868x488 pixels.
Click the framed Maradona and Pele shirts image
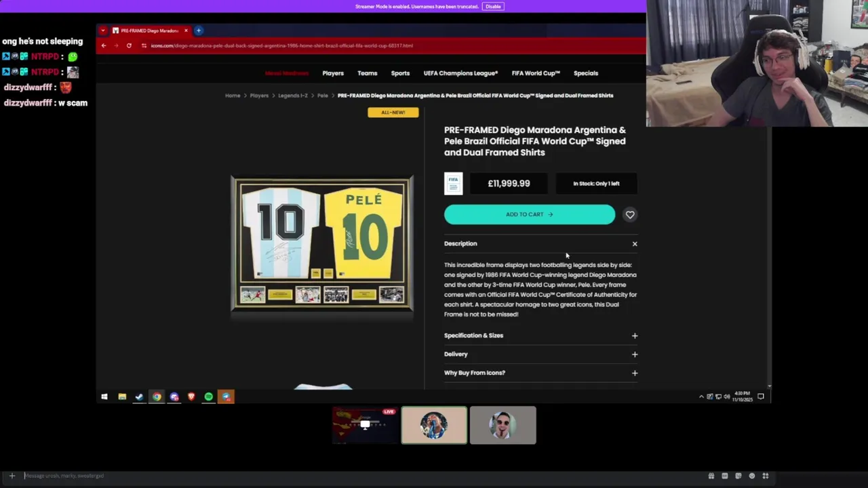coord(322,244)
